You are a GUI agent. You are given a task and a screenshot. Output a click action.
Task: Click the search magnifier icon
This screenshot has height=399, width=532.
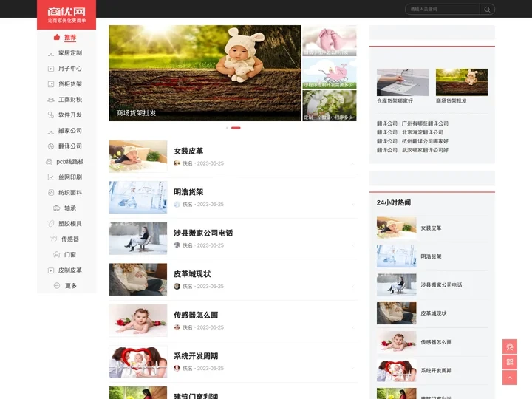(x=487, y=10)
